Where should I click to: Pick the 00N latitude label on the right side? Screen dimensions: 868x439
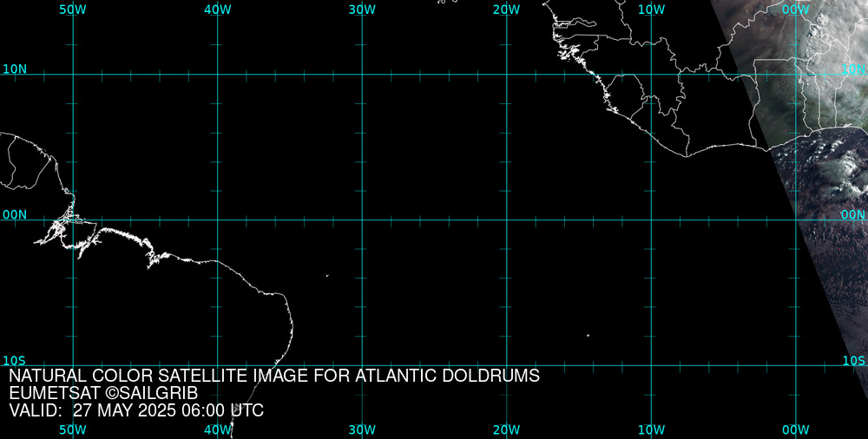pos(853,215)
